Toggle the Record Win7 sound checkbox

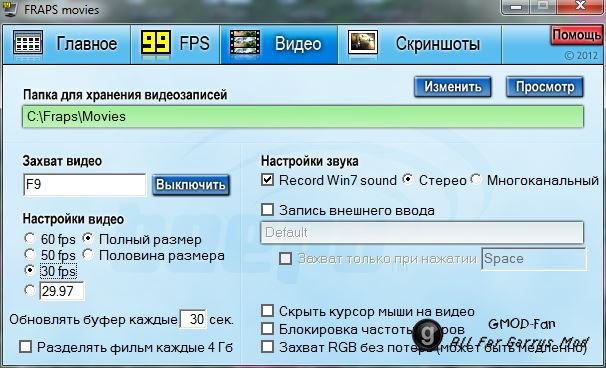click(267, 180)
